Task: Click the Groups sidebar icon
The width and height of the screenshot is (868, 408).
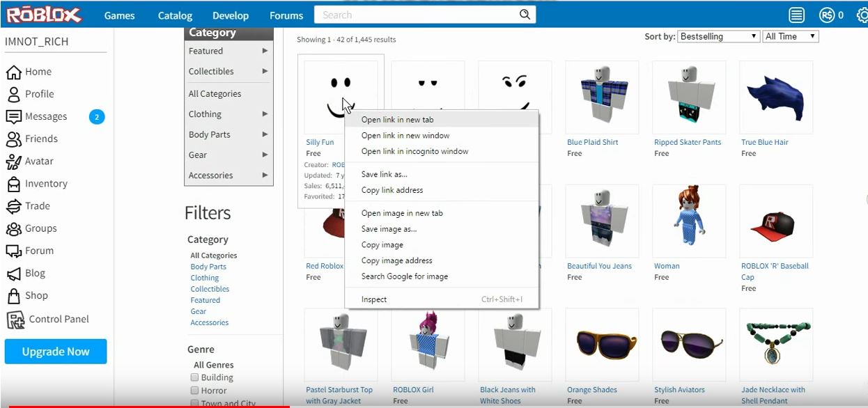Action: 13,228
